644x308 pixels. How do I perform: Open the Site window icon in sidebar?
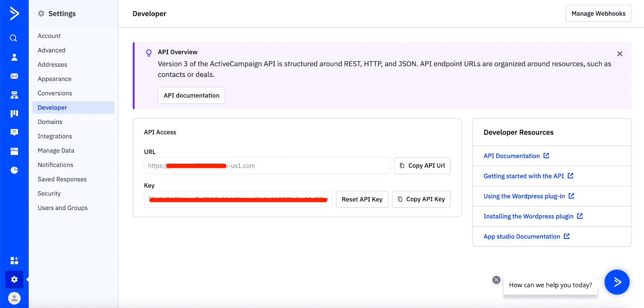coord(14,151)
